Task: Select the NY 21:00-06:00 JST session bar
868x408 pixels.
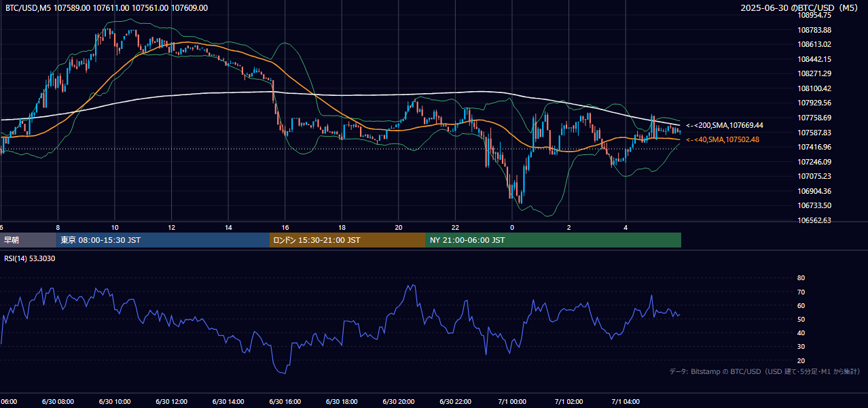Action: tap(554, 240)
